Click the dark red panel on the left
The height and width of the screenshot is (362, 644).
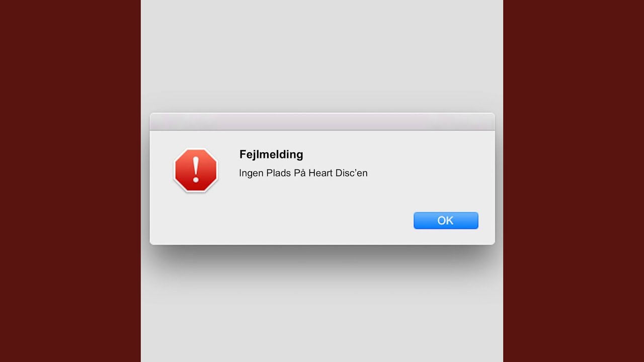pos(70,181)
